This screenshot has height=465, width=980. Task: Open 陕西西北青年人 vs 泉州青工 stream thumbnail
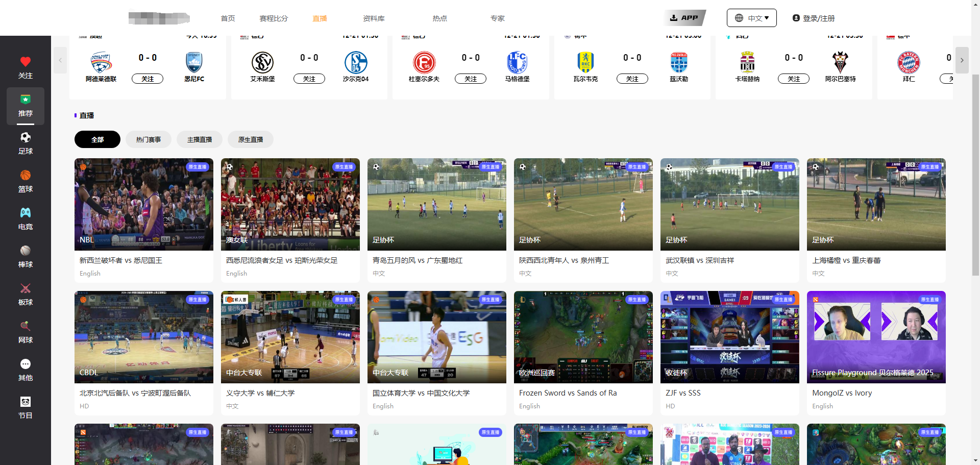pyautogui.click(x=583, y=204)
